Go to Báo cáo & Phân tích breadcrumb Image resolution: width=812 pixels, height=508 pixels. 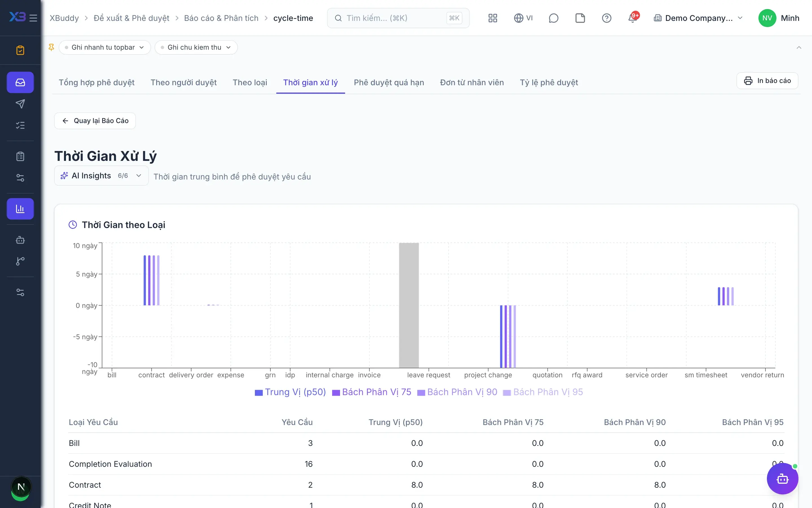click(x=221, y=18)
